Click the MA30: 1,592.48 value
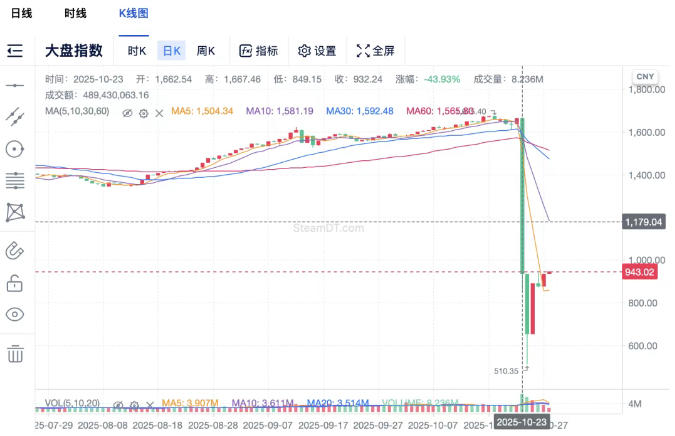The width and height of the screenshot is (675, 436). [x=359, y=111]
